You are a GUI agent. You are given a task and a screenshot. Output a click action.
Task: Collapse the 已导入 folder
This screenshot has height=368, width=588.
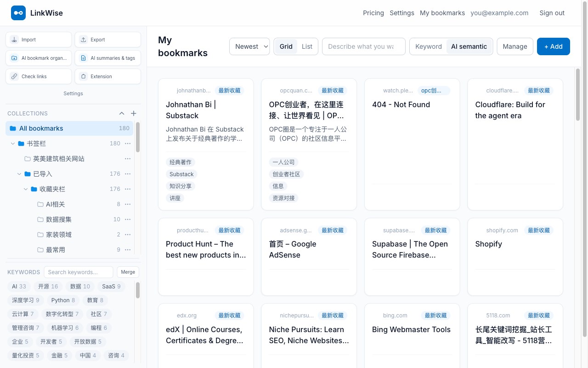19,174
